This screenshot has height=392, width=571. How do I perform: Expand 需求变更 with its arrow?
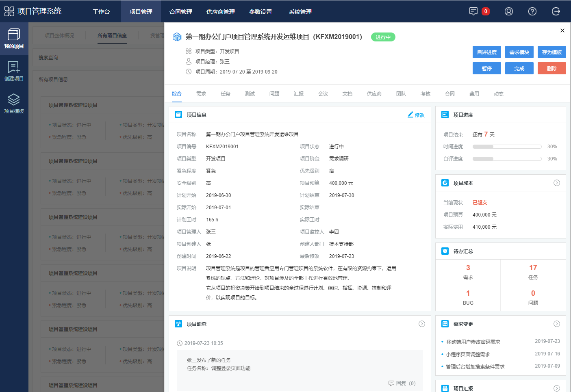pyautogui.click(x=557, y=324)
